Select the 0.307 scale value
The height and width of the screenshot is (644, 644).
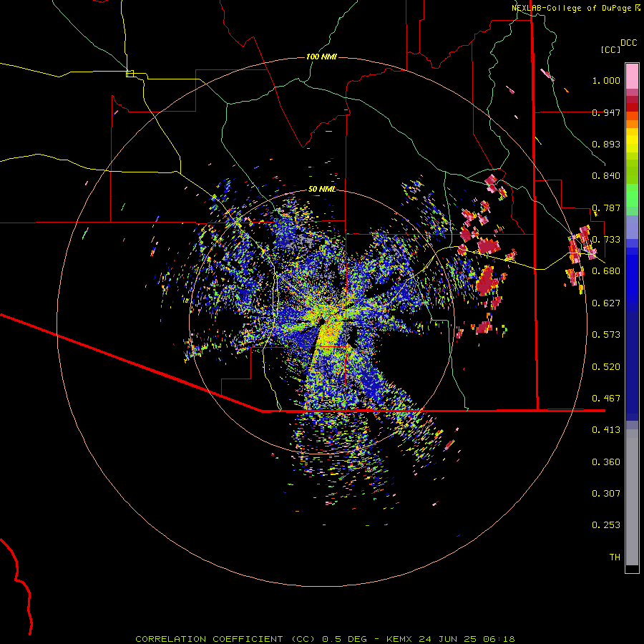tap(606, 494)
